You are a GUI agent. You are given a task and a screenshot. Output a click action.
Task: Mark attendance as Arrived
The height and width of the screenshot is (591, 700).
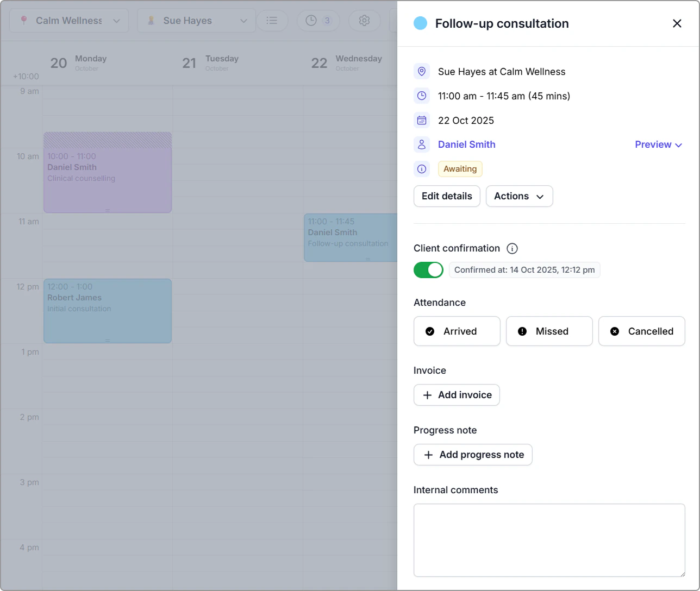click(457, 331)
